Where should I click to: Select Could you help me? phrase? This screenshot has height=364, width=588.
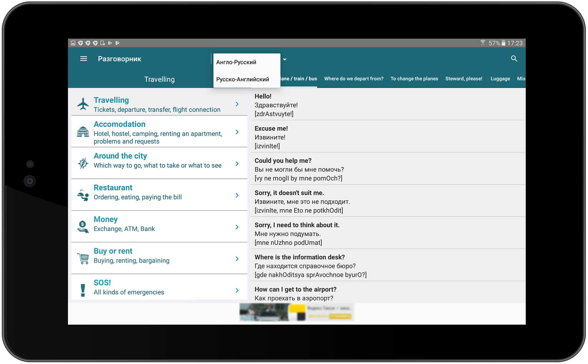coord(388,168)
